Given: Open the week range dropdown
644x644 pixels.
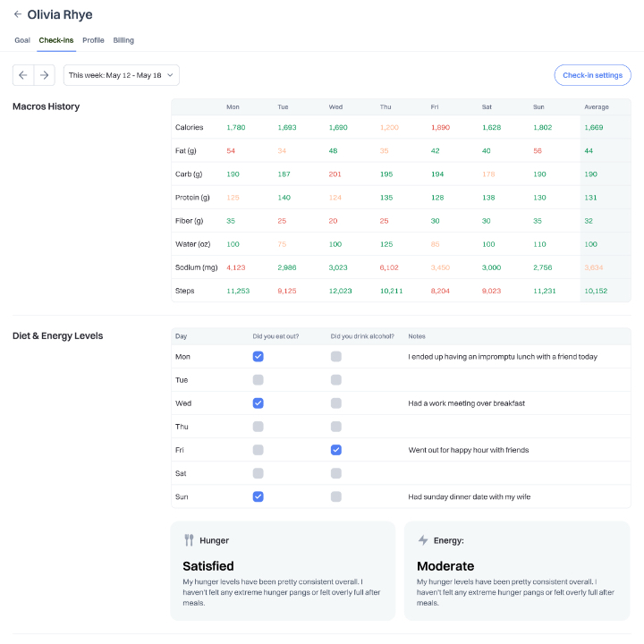Looking at the screenshot, I should coord(121,75).
